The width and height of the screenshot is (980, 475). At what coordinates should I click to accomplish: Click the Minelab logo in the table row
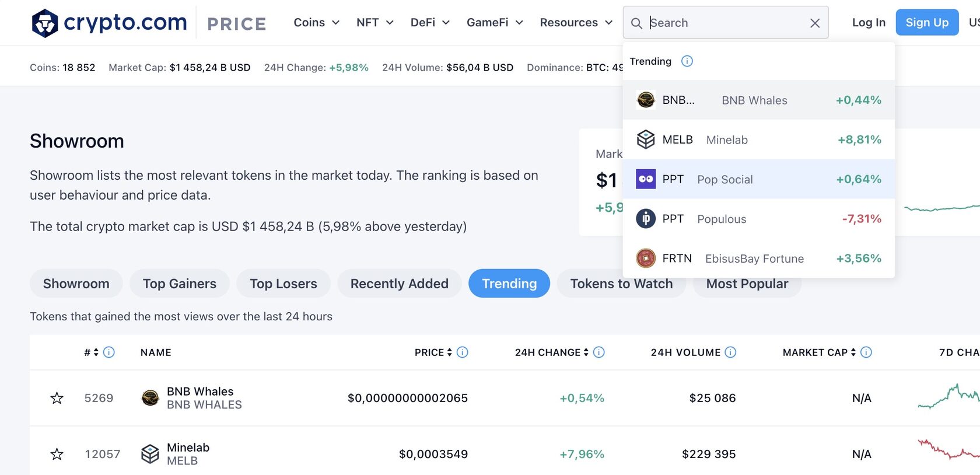[150, 454]
